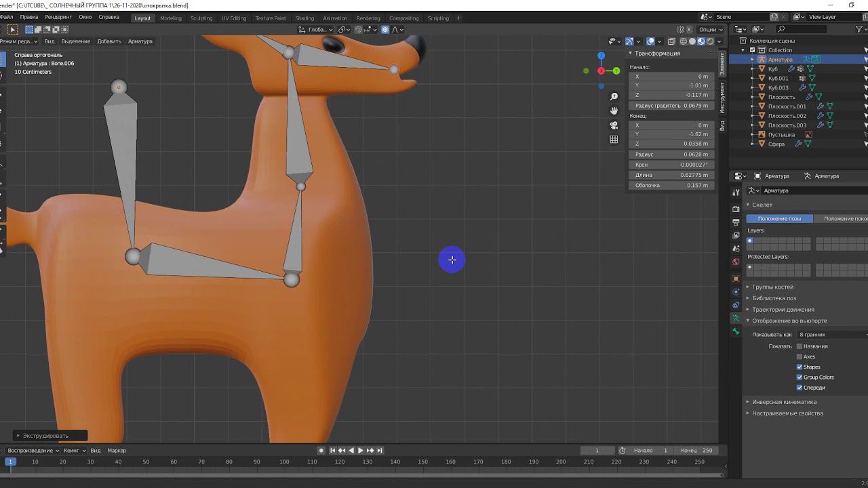Click the play animation button
Viewport: 868px width, 488px height.
(360, 451)
